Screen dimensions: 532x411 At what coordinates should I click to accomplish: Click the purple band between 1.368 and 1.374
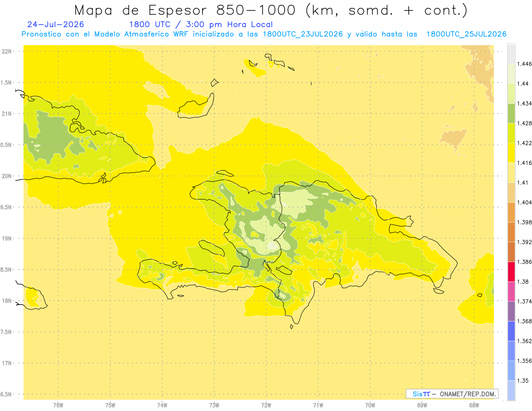click(511, 311)
